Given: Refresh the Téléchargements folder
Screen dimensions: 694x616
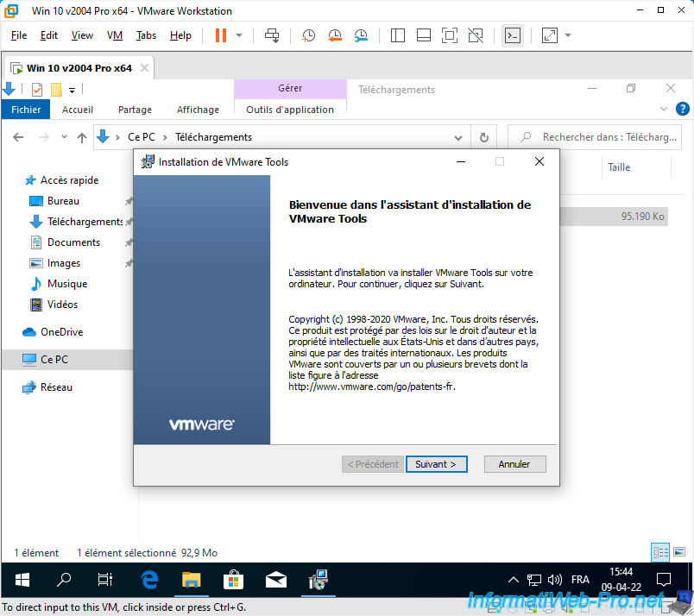Looking at the screenshot, I should [483, 138].
